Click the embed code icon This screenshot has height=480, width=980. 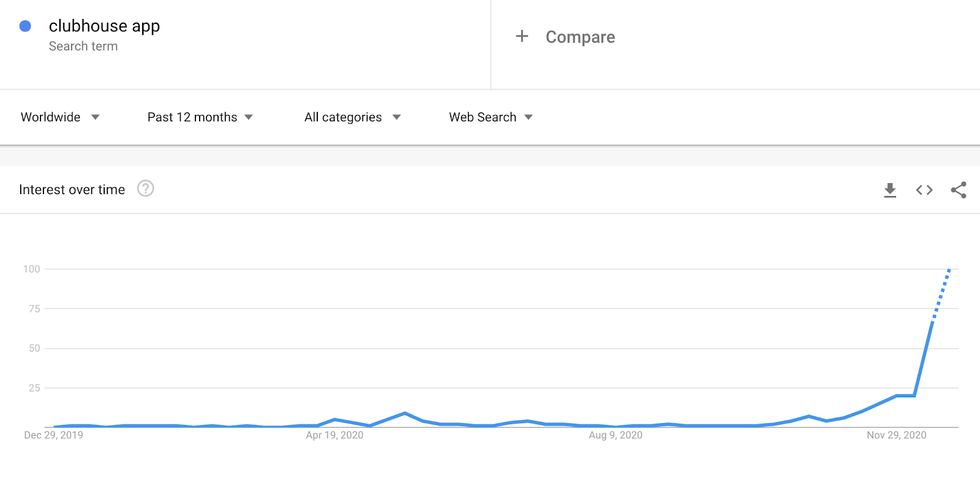point(924,190)
